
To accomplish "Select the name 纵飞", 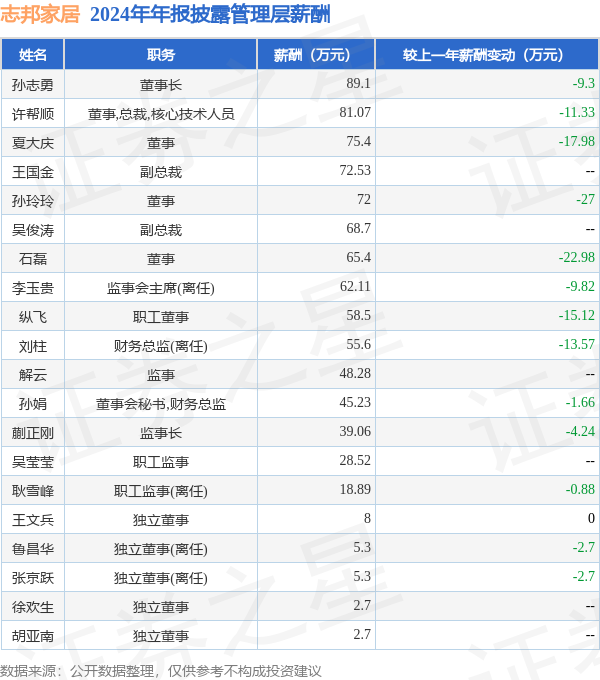I will point(33,317).
